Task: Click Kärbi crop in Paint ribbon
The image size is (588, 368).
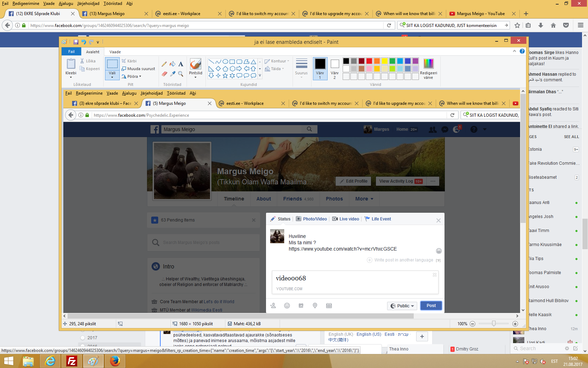Action: pyautogui.click(x=129, y=61)
